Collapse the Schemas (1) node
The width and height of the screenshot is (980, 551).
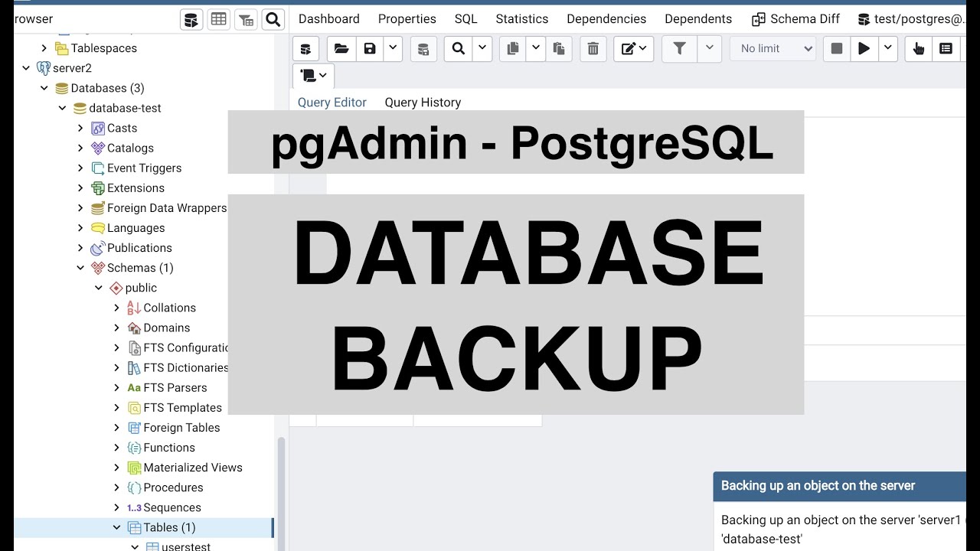(x=80, y=268)
